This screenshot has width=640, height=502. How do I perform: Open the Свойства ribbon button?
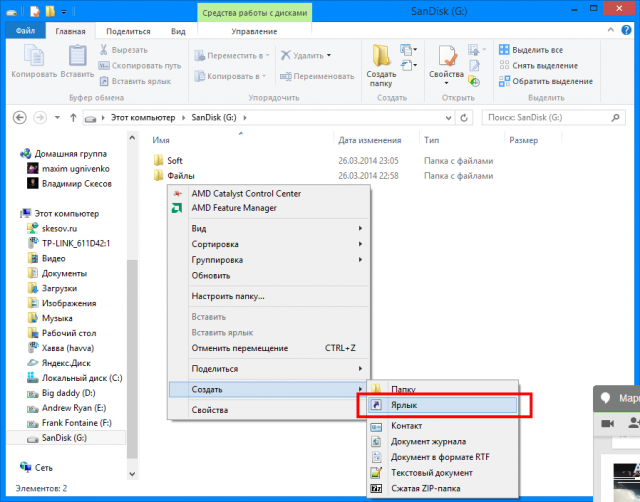tap(447, 64)
